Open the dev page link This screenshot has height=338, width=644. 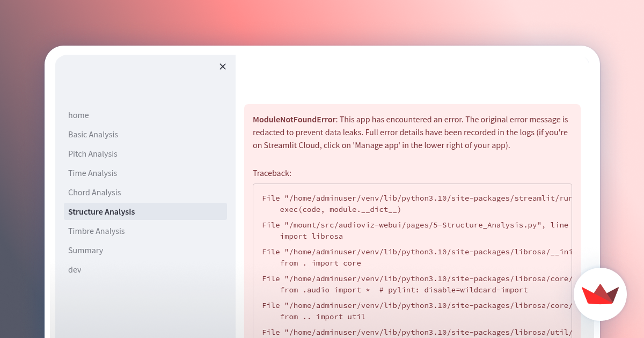(x=145, y=270)
